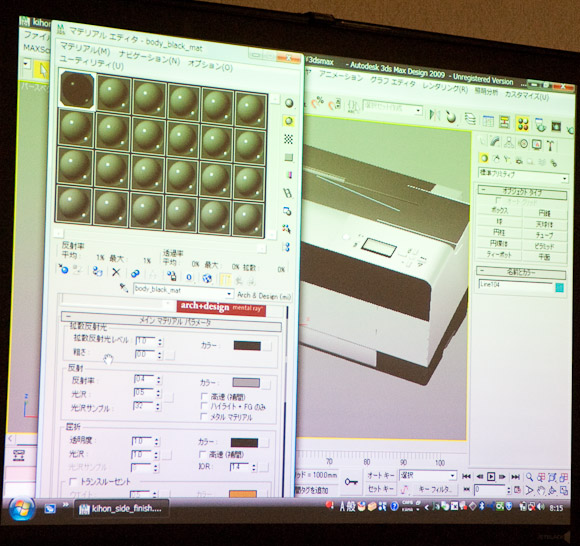Click the Mirror tool icon in main toolbar
The height and width of the screenshot is (546, 580).
point(434,115)
